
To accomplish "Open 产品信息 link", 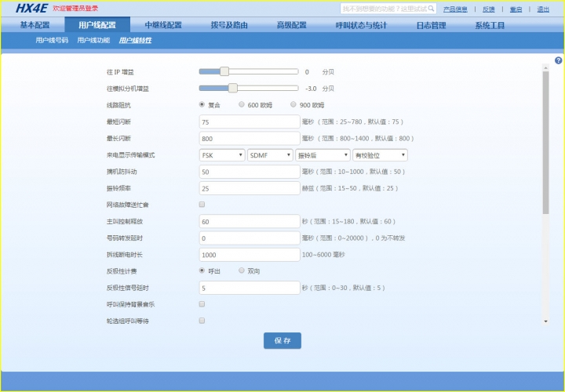I will pos(455,9).
